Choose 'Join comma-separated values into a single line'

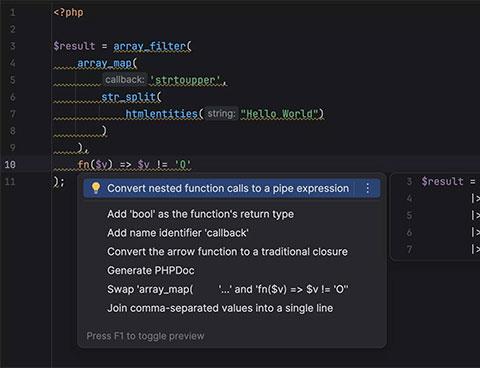220,308
